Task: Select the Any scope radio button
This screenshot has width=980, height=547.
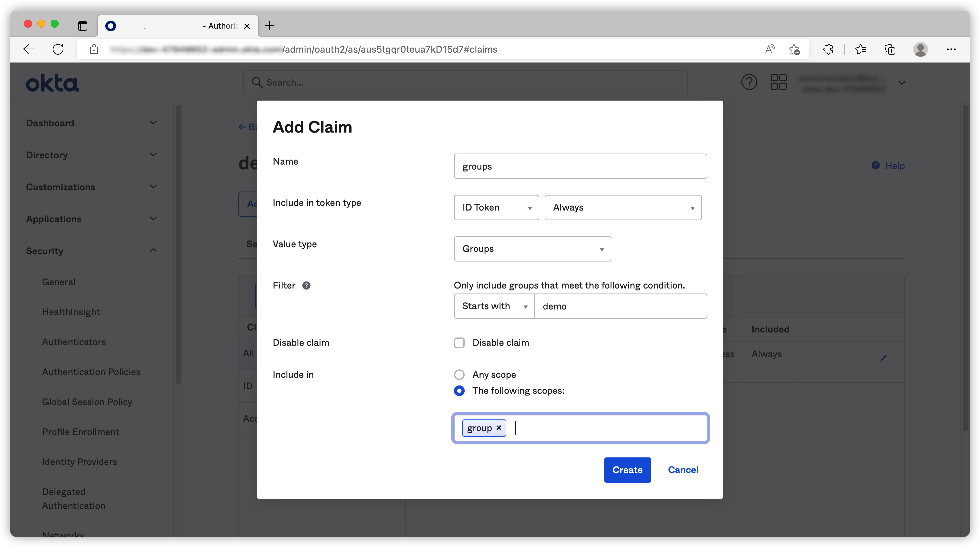Action: tap(459, 374)
